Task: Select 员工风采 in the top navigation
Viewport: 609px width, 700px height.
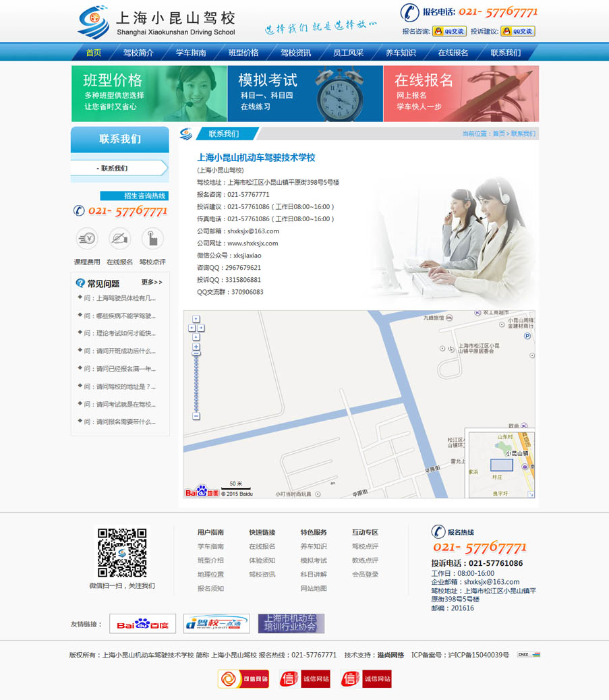Action: 348,53
